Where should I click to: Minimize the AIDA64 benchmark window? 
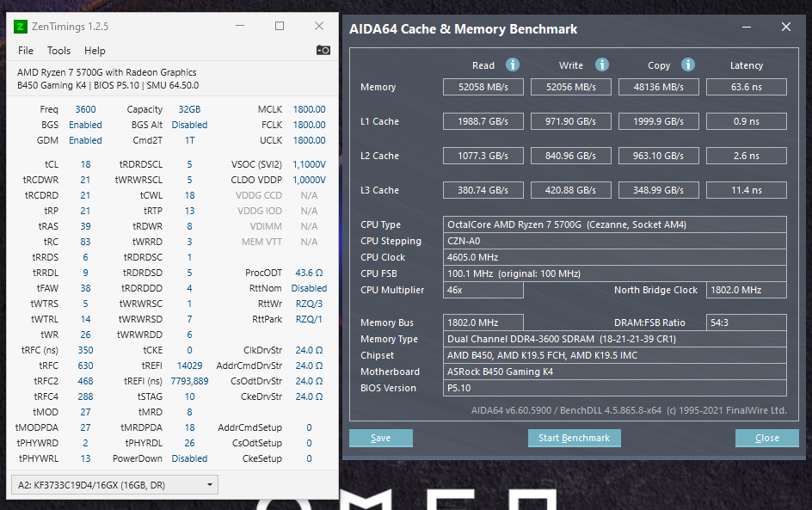pyautogui.click(x=747, y=27)
